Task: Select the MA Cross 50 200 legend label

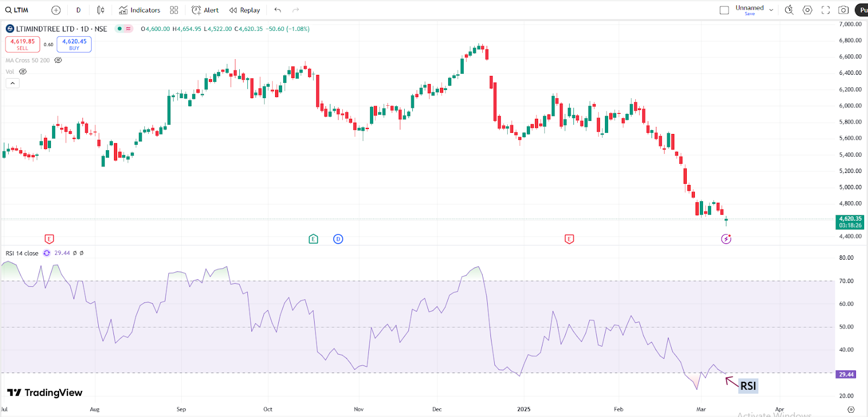Action: click(x=28, y=60)
